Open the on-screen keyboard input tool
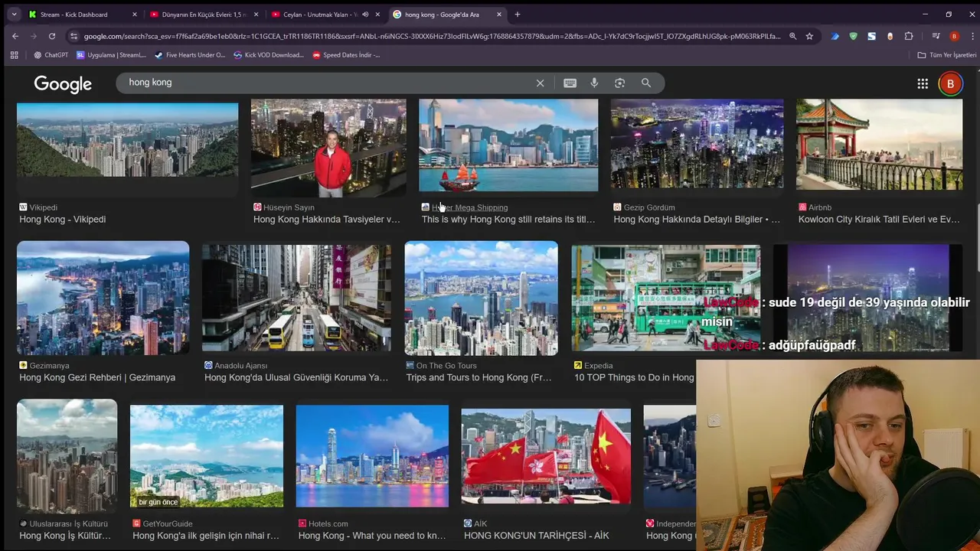Viewport: 980px width, 551px height. point(570,83)
